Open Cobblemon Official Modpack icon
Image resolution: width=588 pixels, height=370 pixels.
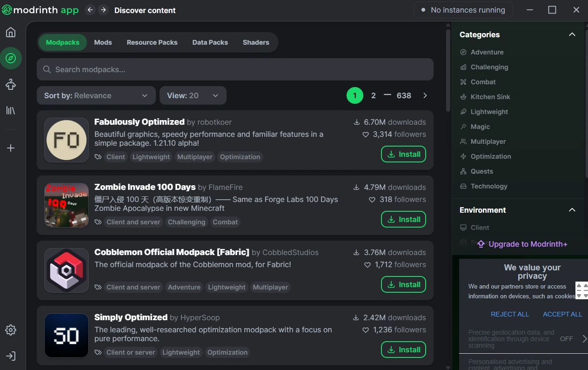click(67, 270)
